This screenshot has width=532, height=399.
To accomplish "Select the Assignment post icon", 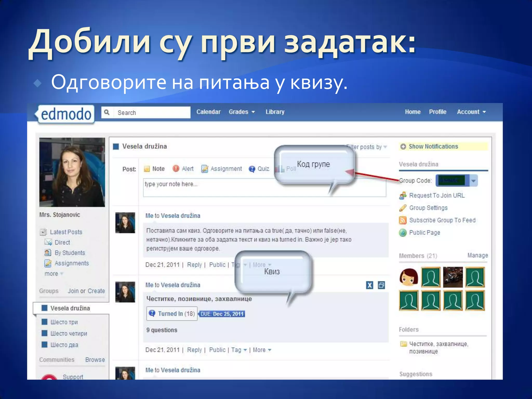I will coord(205,169).
